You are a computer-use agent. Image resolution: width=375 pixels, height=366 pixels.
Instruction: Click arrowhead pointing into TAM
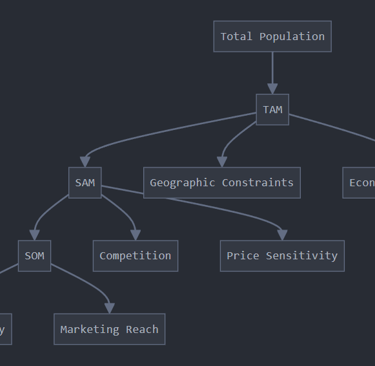point(272,89)
